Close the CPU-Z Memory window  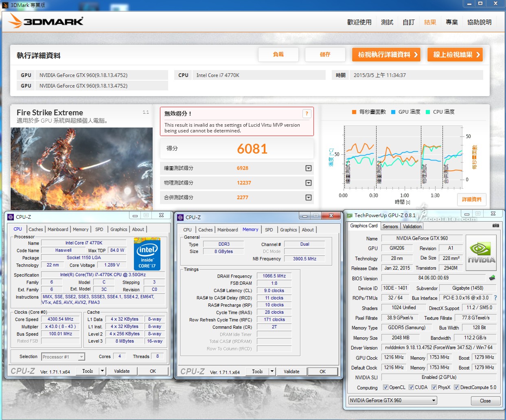click(331, 215)
